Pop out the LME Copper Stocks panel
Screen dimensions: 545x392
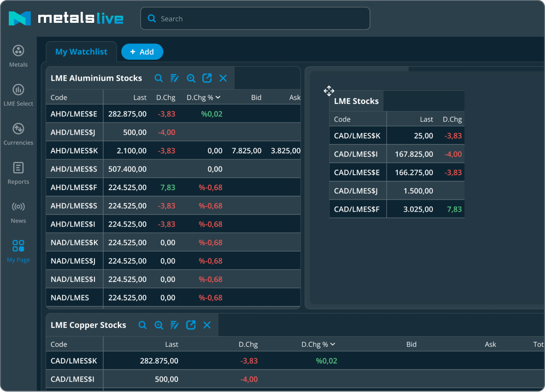click(191, 325)
